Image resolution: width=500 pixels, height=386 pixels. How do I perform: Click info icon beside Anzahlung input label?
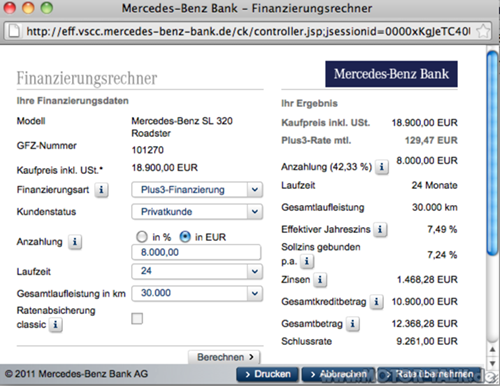tap(75, 242)
